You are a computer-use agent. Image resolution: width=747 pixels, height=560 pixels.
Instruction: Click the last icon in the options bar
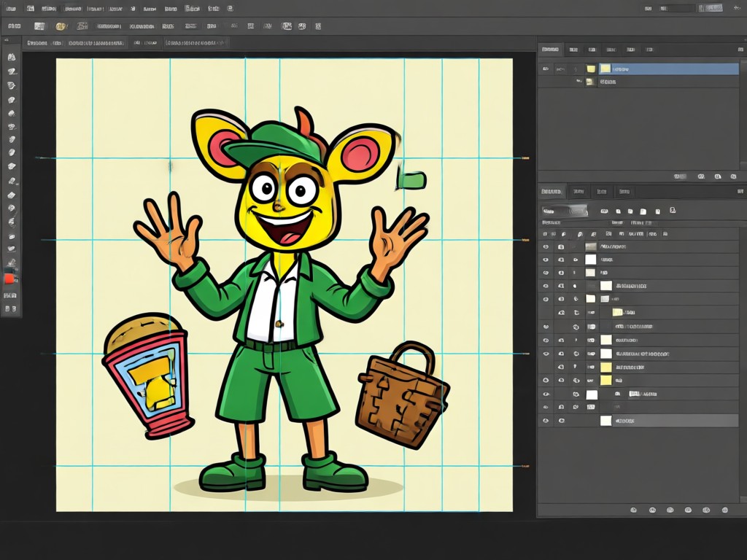click(x=318, y=26)
